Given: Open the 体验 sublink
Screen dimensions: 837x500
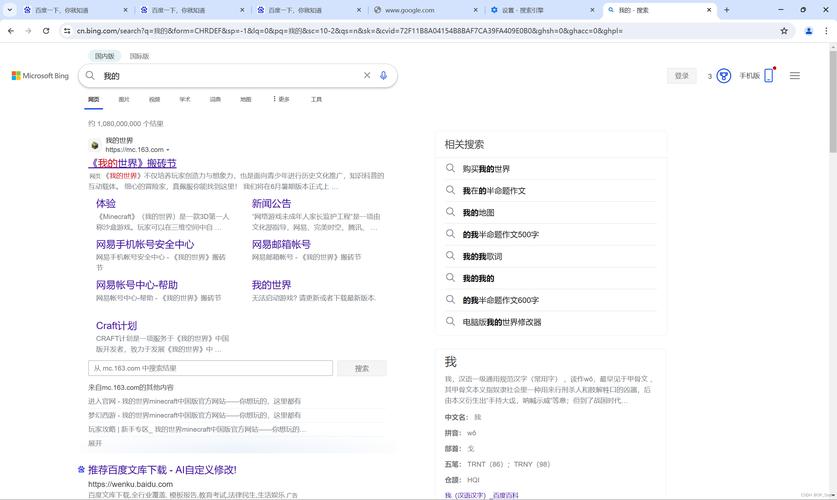Looking at the screenshot, I should (106, 203).
